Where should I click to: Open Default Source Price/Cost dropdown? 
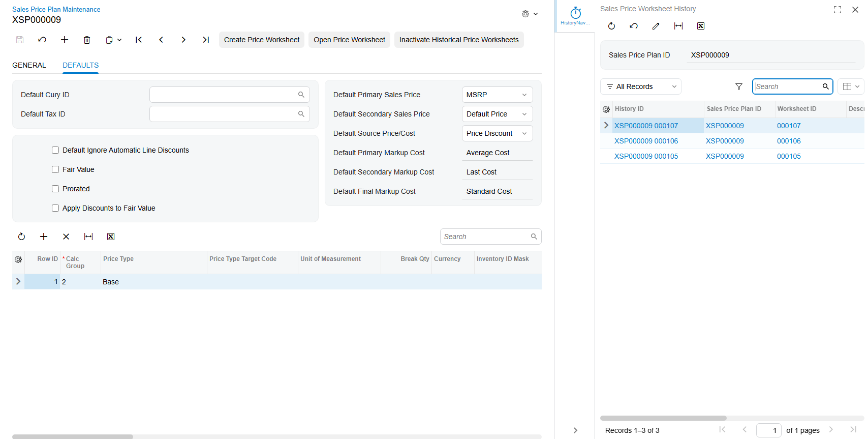point(497,133)
